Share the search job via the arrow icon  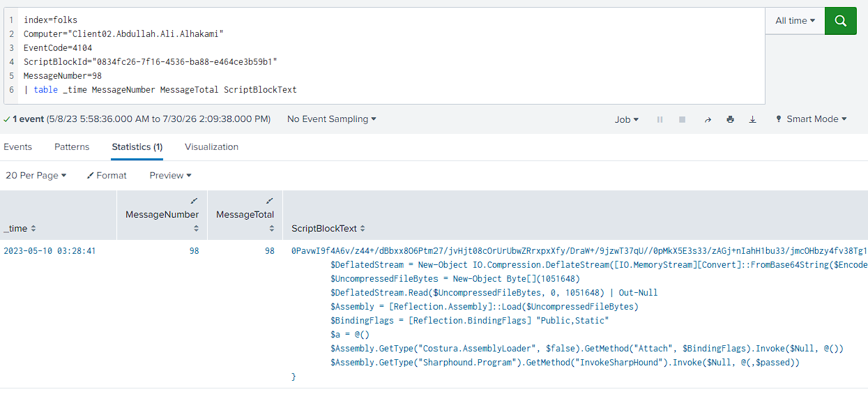pyautogui.click(x=708, y=119)
